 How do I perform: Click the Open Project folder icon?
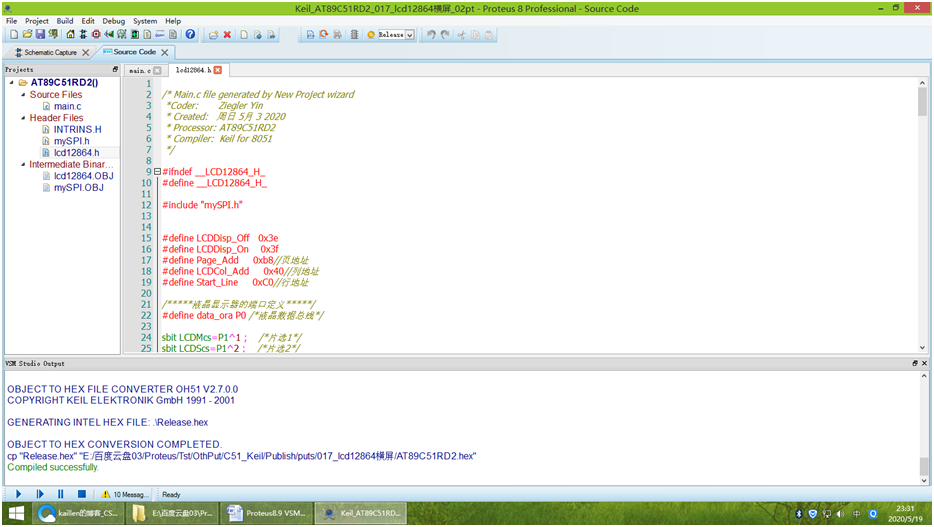tap(27, 35)
